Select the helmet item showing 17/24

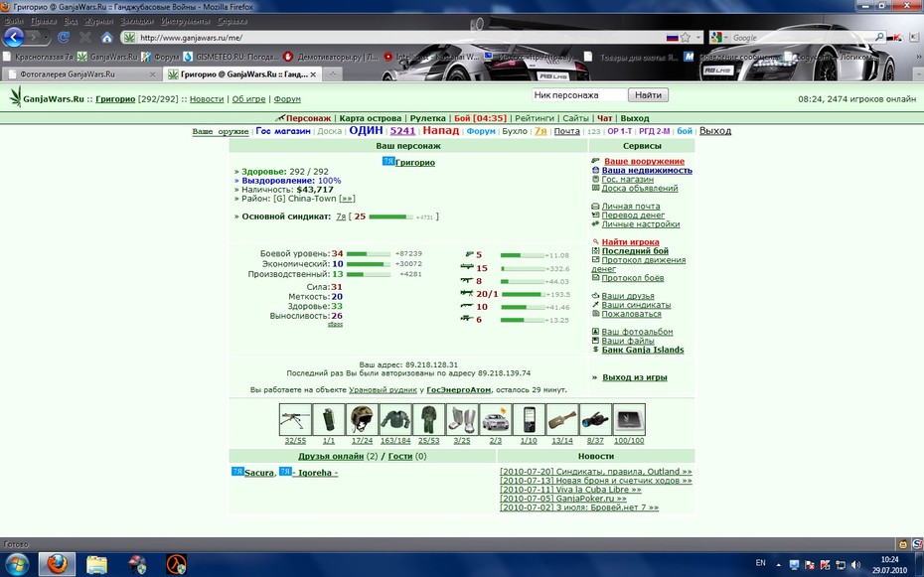point(362,420)
